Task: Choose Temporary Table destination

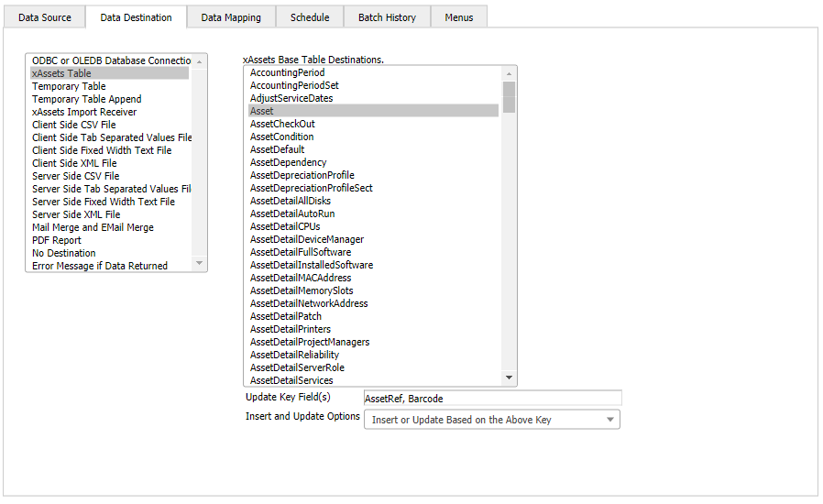Action: point(110,86)
